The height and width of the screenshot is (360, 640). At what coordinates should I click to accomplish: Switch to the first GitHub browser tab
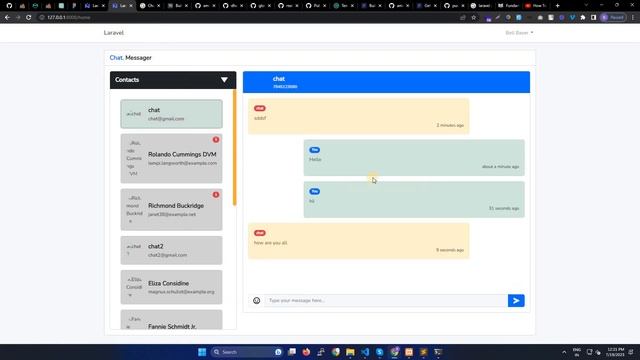tap(9, 6)
